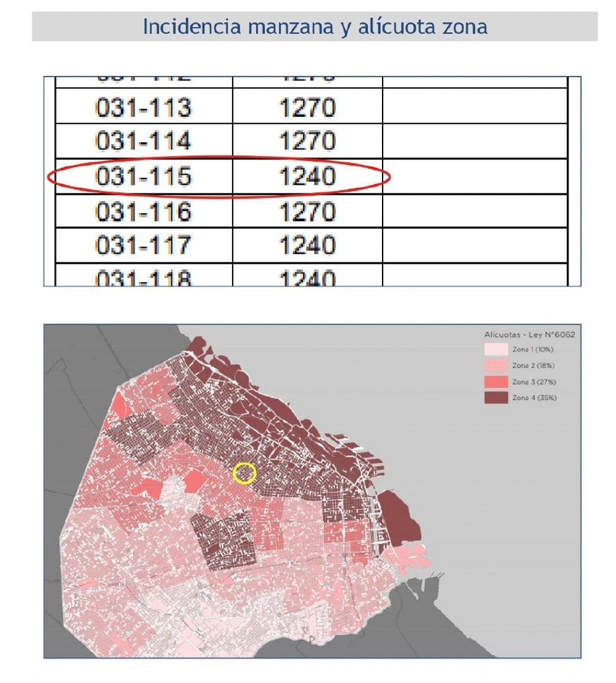Click the yellow circle marker on the map
The width and height of the screenshot is (616, 683).
point(245,473)
